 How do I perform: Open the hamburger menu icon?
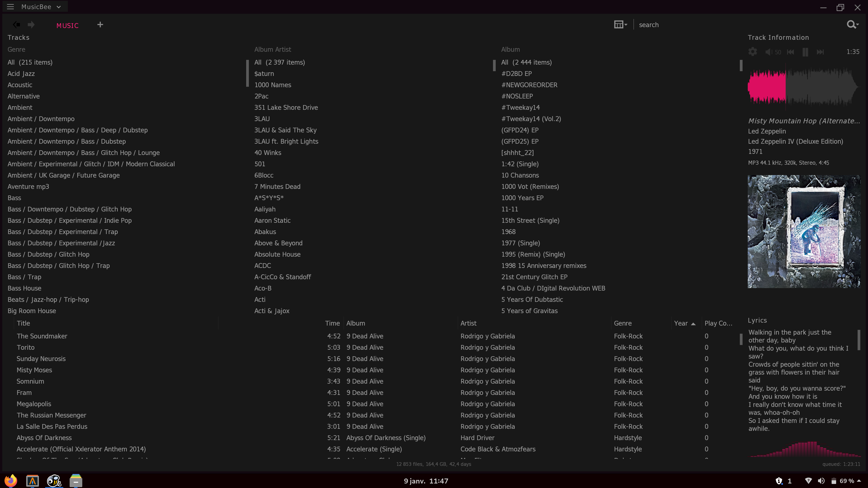10,7
